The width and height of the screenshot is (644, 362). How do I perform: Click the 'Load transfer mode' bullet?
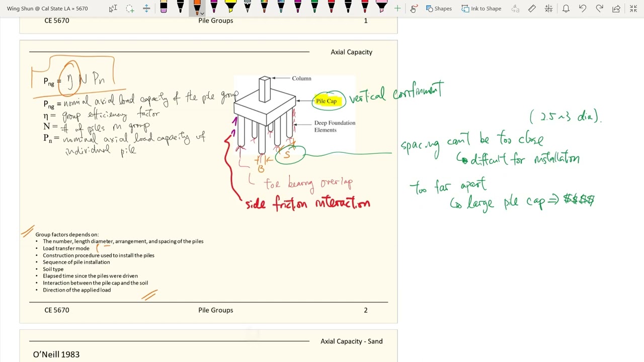[x=66, y=248]
